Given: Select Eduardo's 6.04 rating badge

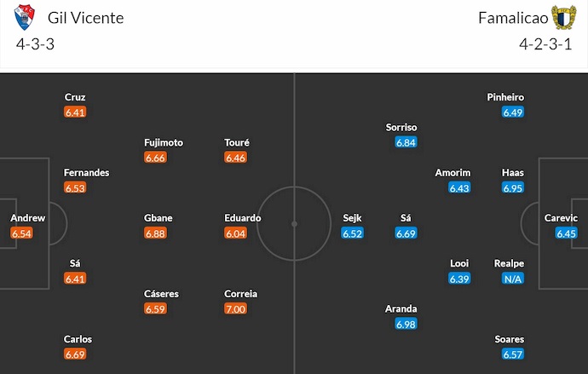Looking at the screenshot, I should 235,233.
